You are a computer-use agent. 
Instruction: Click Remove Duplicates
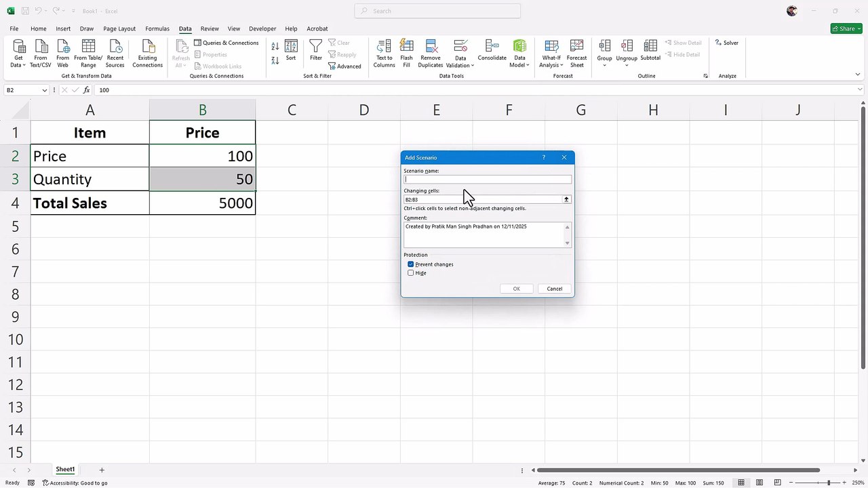point(431,54)
